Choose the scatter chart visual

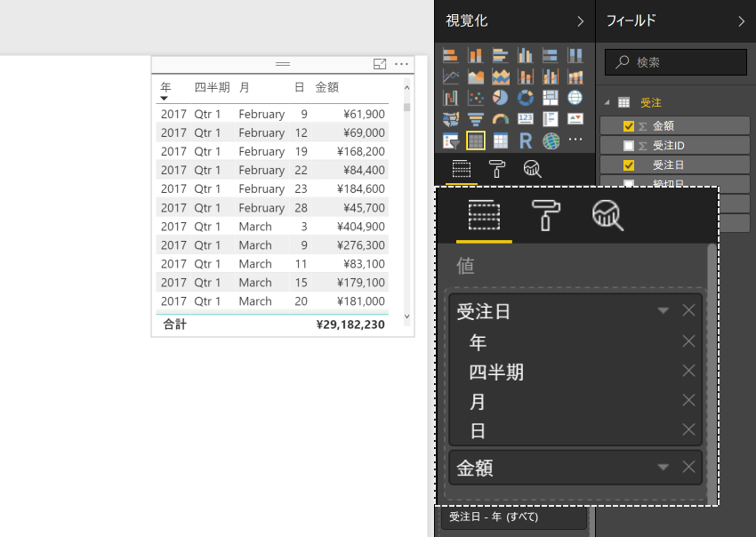(x=476, y=98)
